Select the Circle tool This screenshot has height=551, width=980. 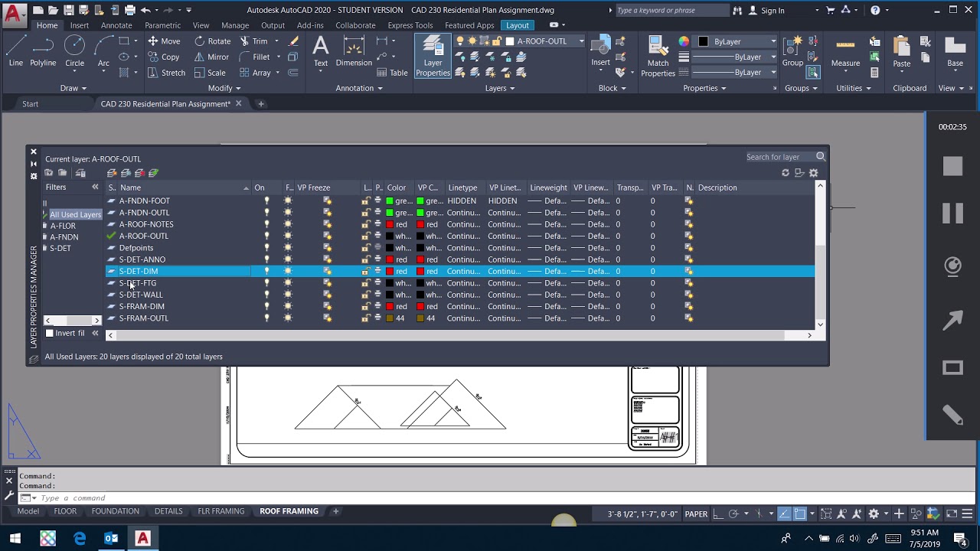click(74, 52)
